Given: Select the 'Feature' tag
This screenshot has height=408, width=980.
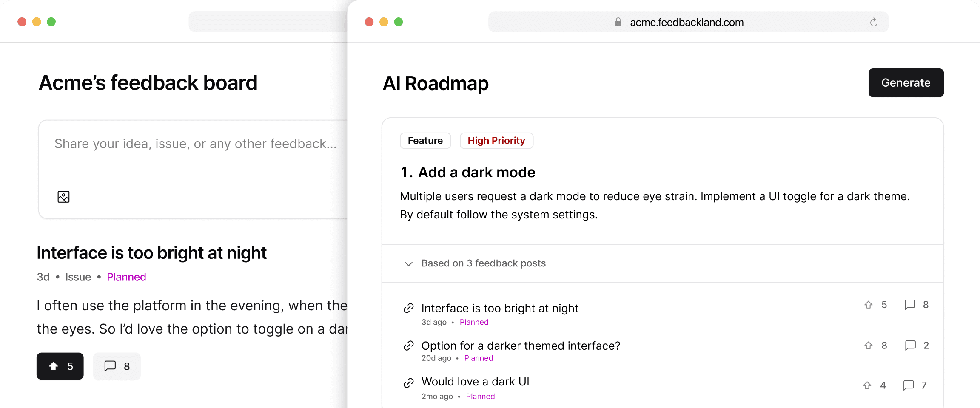Looking at the screenshot, I should (425, 140).
